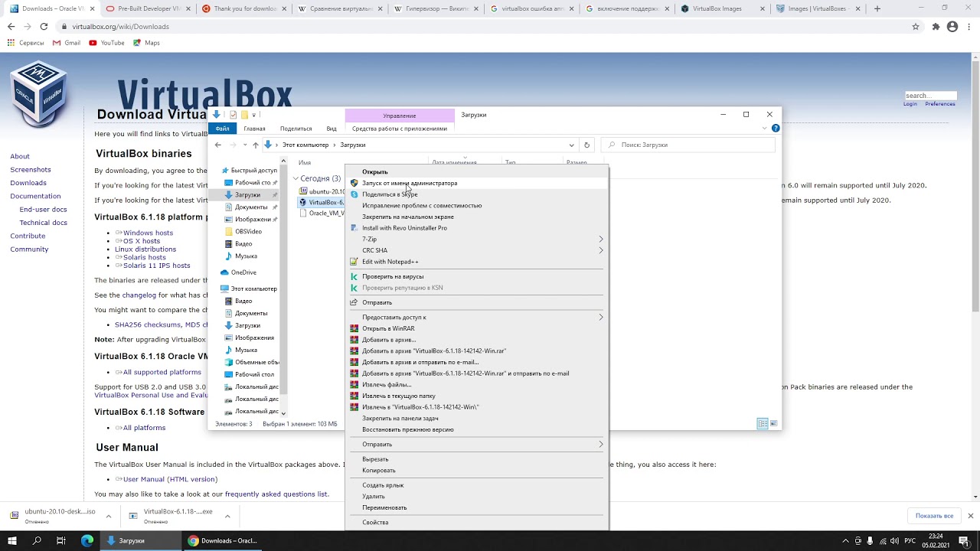Open Explorer help question mark icon
Viewport: 980px width, 551px height.
(776, 129)
